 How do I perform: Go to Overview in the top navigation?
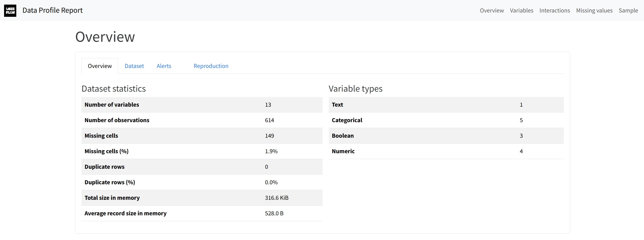point(492,10)
